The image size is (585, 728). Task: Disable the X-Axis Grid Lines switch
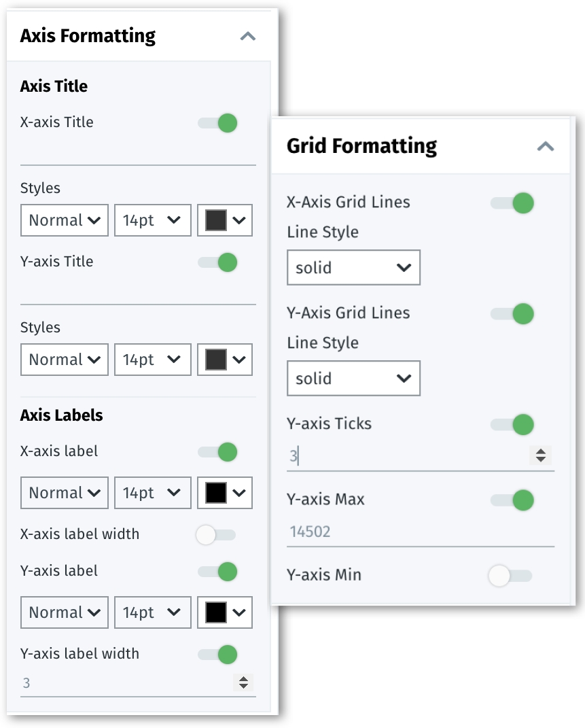[513, 203]
